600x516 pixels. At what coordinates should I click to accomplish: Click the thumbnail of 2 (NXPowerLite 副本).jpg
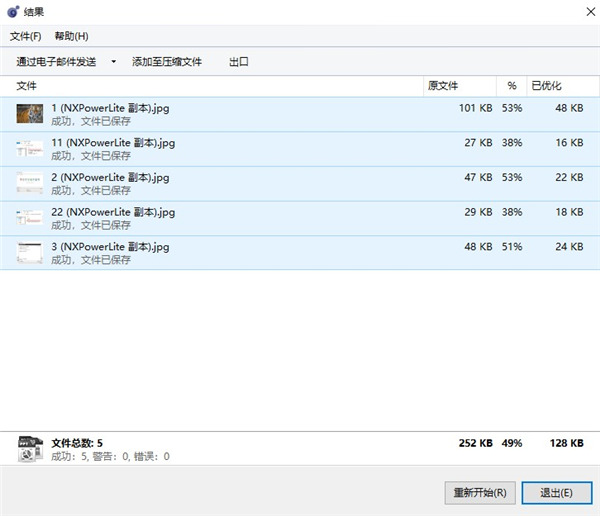[x=30, y=183]
